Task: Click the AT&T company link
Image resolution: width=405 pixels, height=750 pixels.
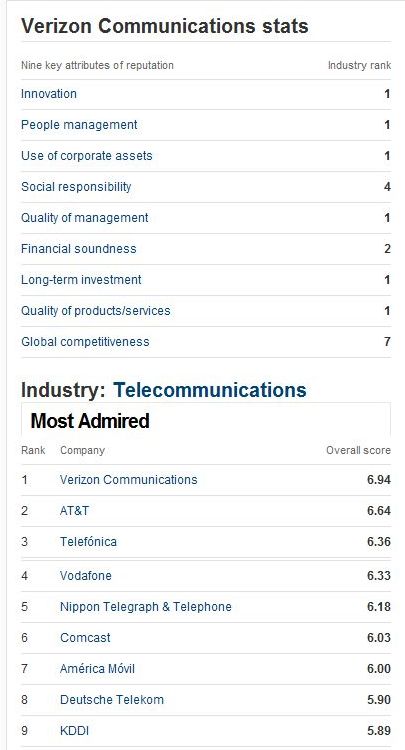Action: point(75,511)
